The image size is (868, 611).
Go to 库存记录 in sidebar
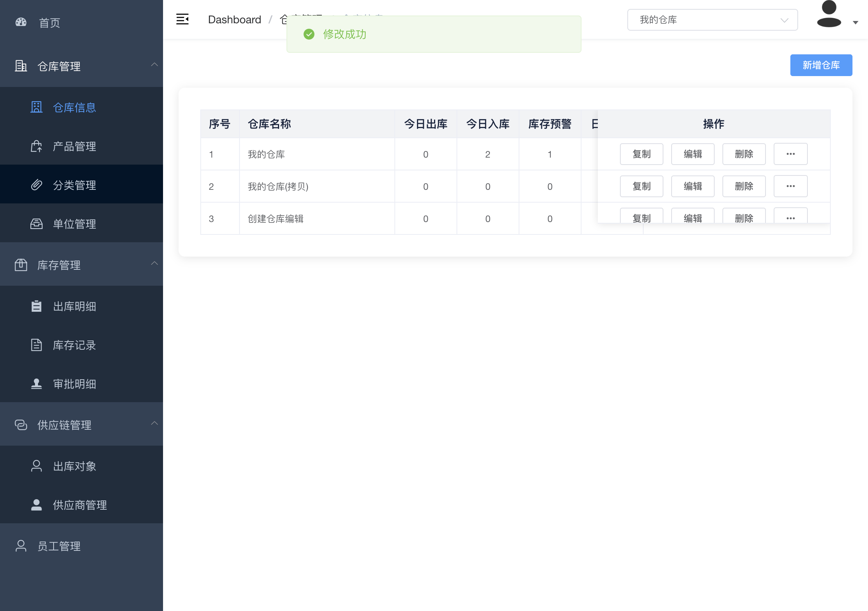[74, 345]
